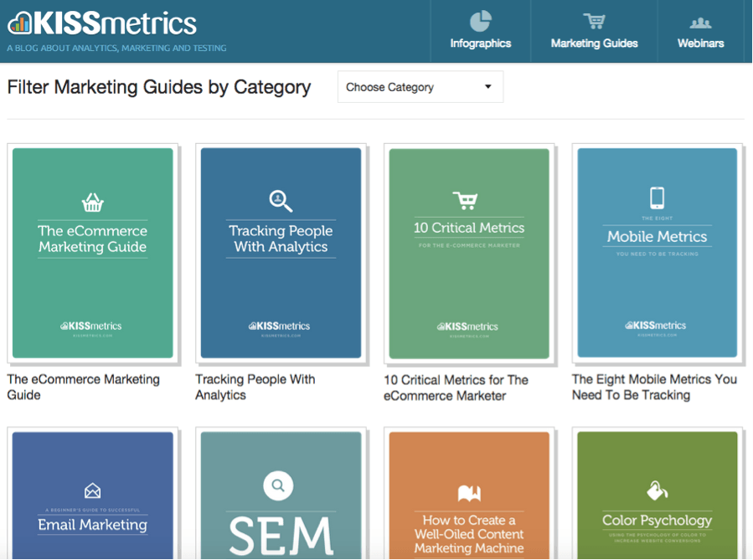Click the paint bucket icon on the Color Psychology cover
Screen dimensions: 753x560
pyautogui.click(x=657, y=491)
